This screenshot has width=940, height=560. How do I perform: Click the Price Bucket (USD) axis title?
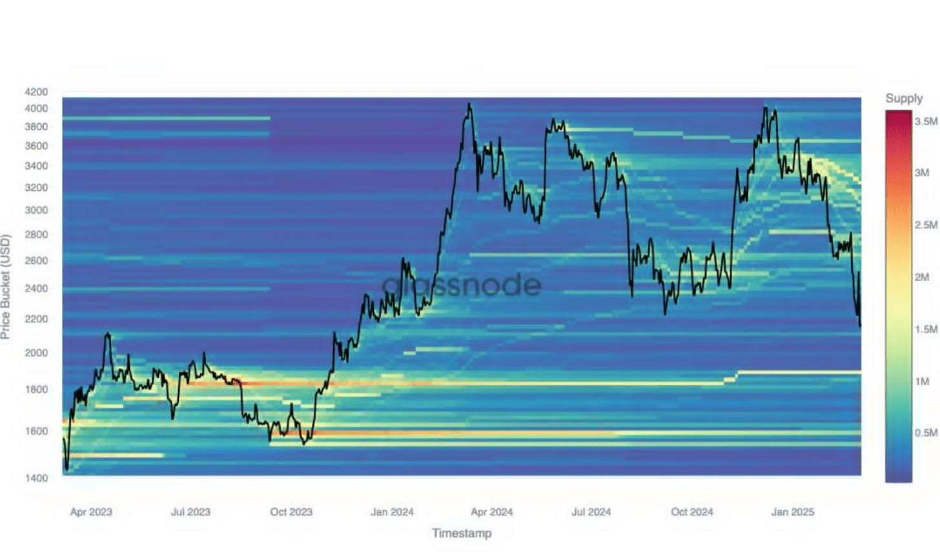(x=6, y=286)
